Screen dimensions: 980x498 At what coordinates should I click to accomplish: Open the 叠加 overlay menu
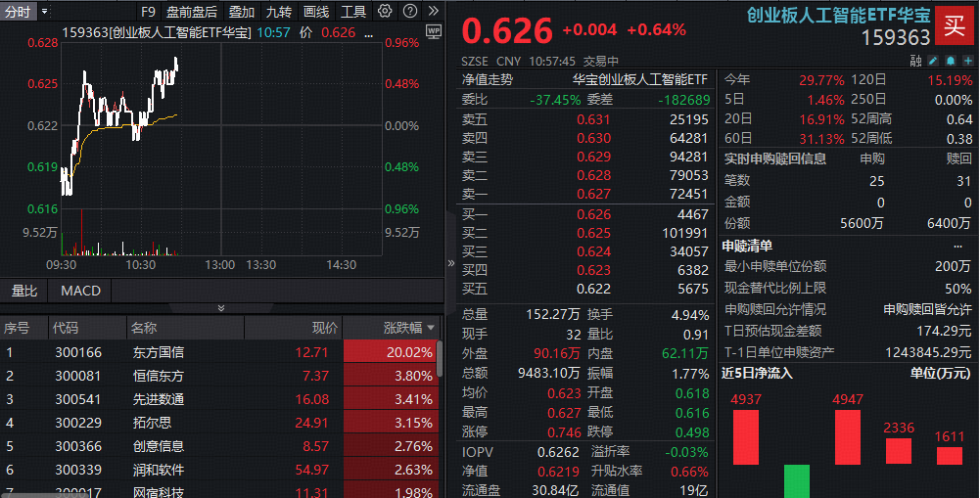(x=241, y=11)
